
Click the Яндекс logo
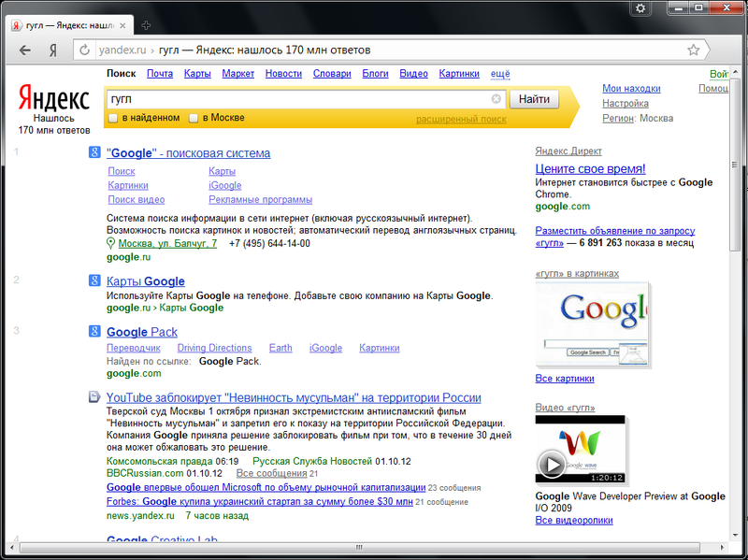(x=53, y=98)
